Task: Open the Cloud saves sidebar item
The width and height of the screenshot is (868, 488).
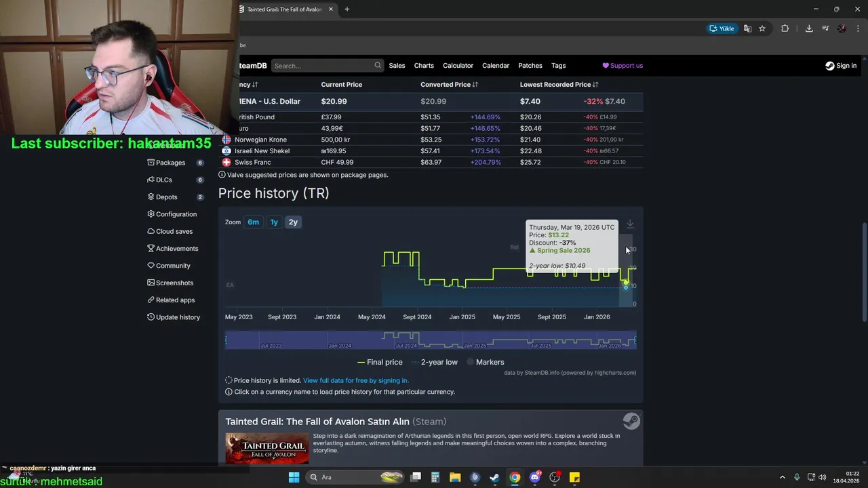Action: 170,231
